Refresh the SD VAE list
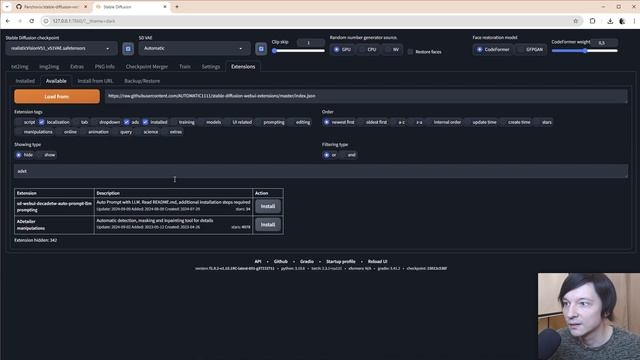This screenshot has height=360, width=640. pyautogui.click(x=261, y=49)
